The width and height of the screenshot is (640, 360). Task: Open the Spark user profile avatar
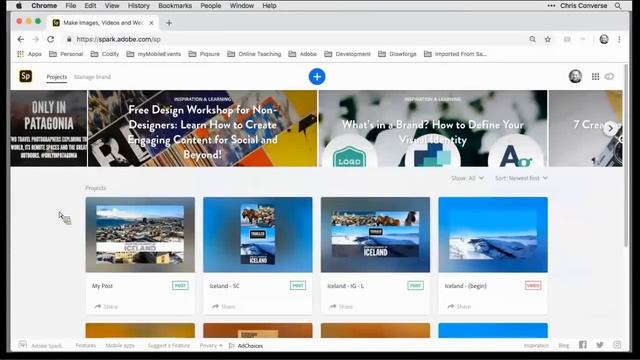(x=575, y=76)
